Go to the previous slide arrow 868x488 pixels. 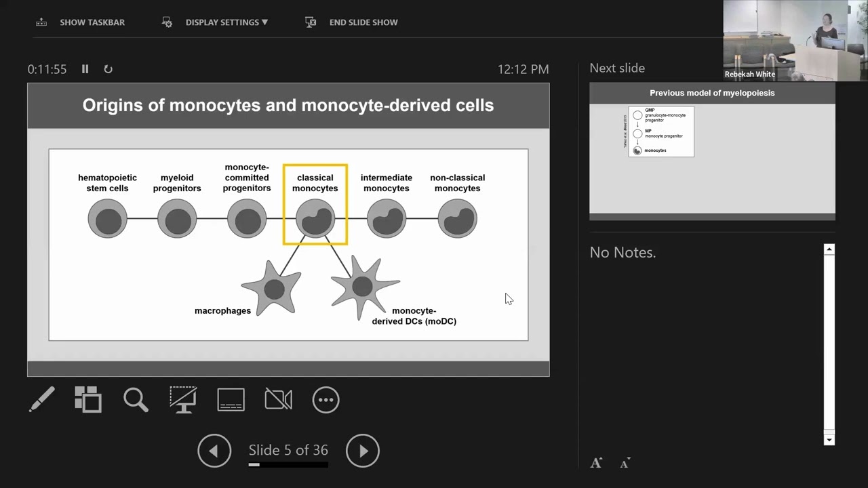[214, 451]
